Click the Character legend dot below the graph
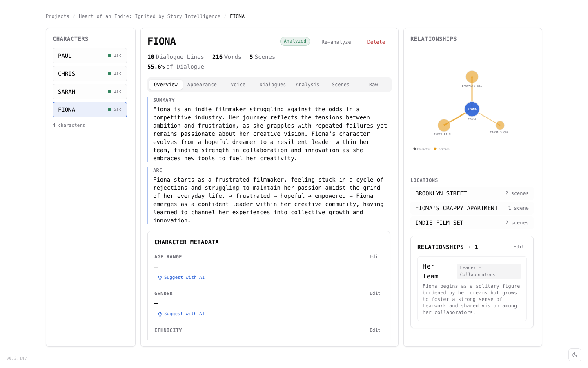The image size is (588, 368). [414, 149]
